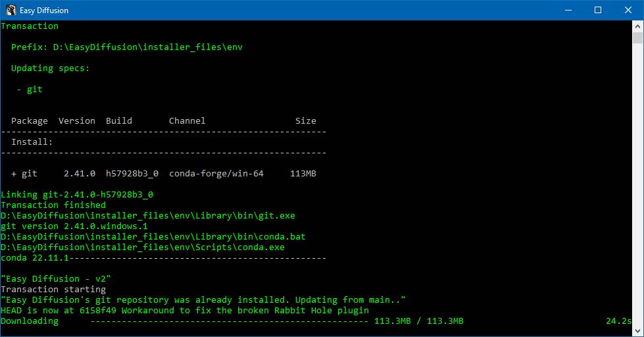Click the "Package" column header
The height and width of the screenshot is (337, 644).
click(29, 121)
